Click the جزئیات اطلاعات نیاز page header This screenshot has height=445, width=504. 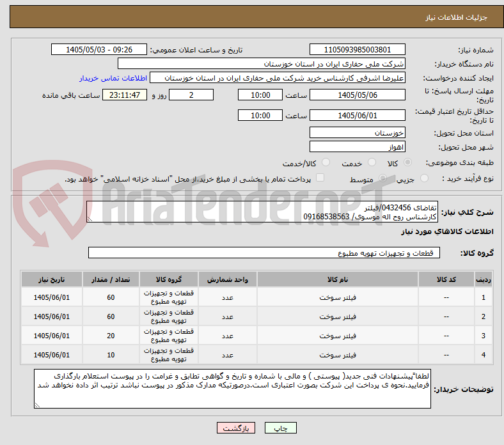click(x=456, y=17)
